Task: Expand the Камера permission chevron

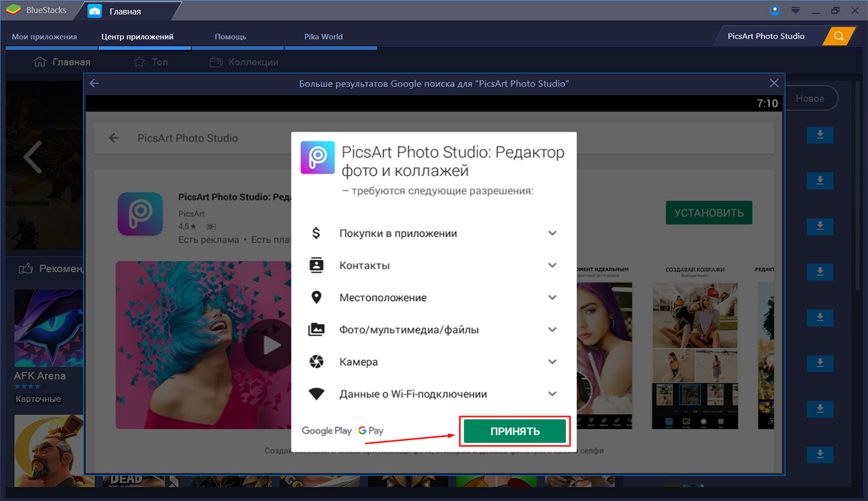Action: (552, 361)
